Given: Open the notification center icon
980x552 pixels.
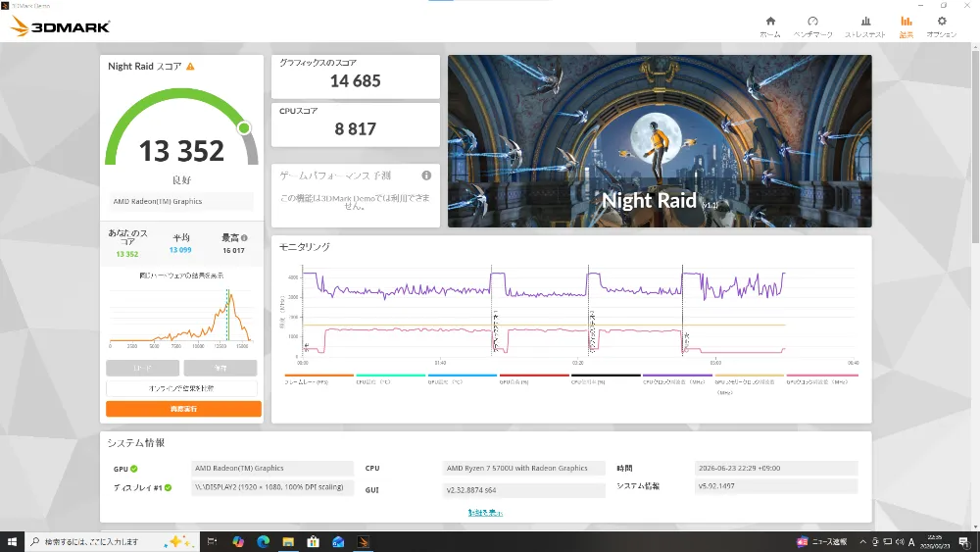Looking at the screenshot, I should point(963,541).
